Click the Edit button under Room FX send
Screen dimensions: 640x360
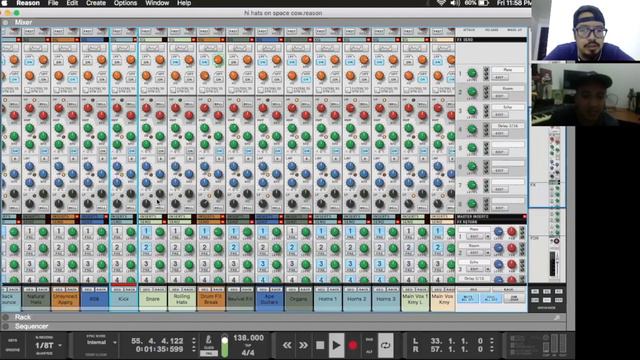(500, 96)
